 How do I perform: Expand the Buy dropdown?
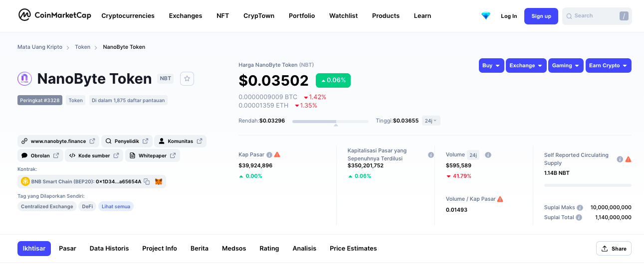pos(491,66)
